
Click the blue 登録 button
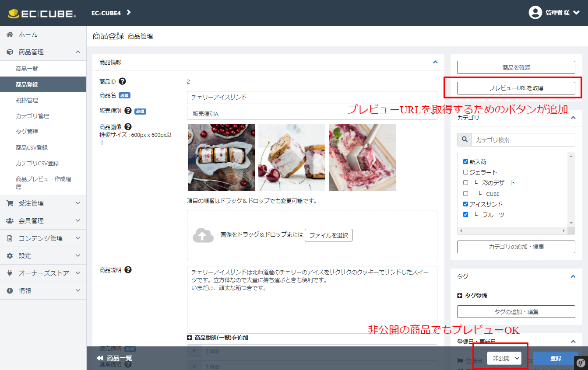tap(556, 358)
